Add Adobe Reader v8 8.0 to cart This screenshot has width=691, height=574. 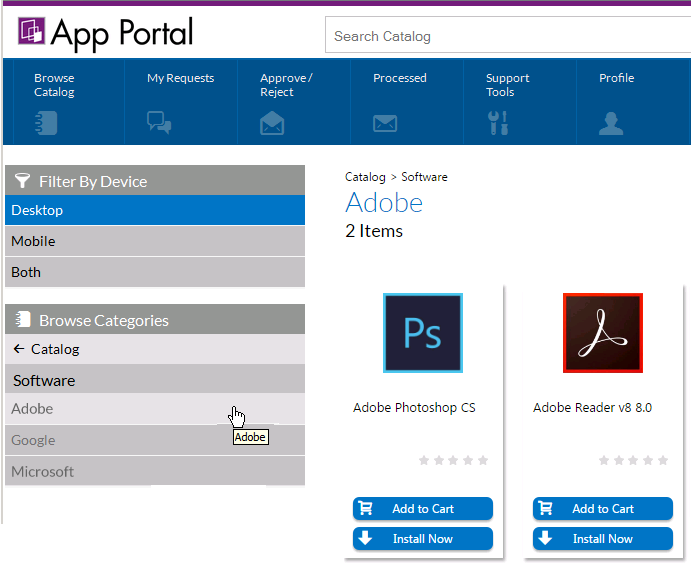coord(602,508)
